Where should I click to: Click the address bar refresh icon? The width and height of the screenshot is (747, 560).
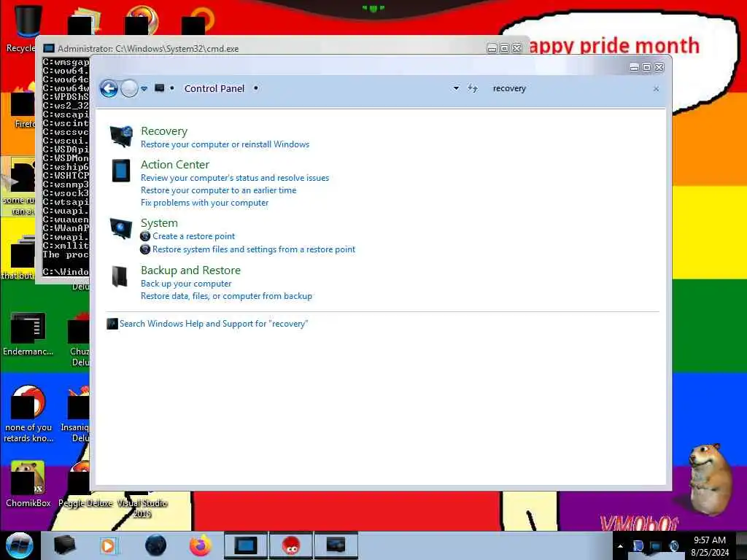[472, 88]
